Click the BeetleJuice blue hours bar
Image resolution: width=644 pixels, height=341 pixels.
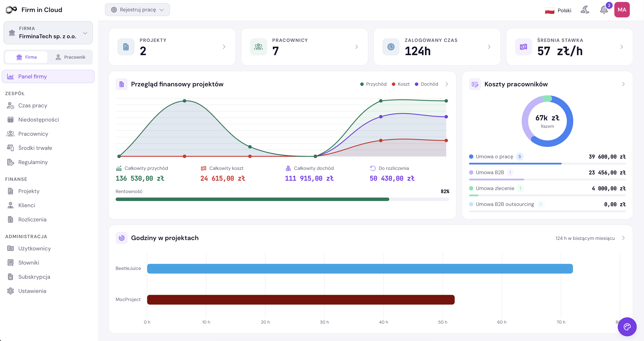[x=360, y=269]
